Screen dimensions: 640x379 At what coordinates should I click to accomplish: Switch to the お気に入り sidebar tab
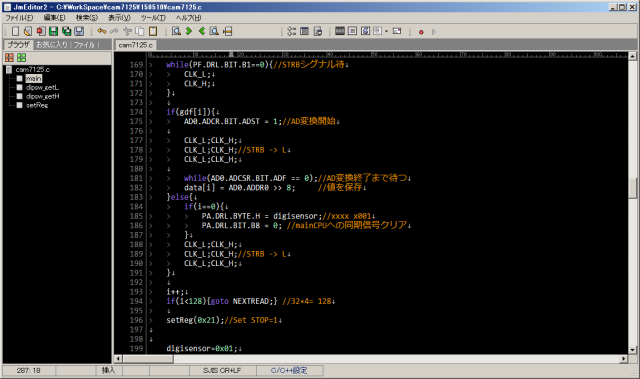coord(51,44)
